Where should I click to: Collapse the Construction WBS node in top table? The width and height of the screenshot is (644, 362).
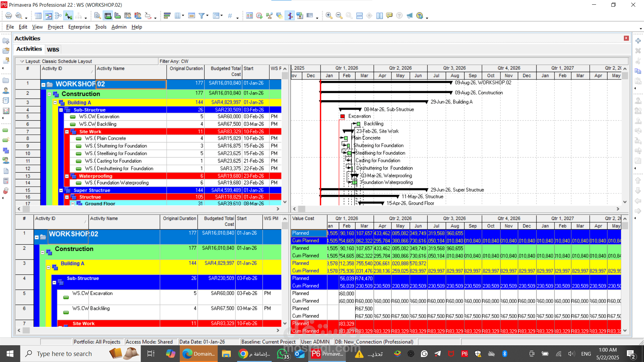click(49, 94)
